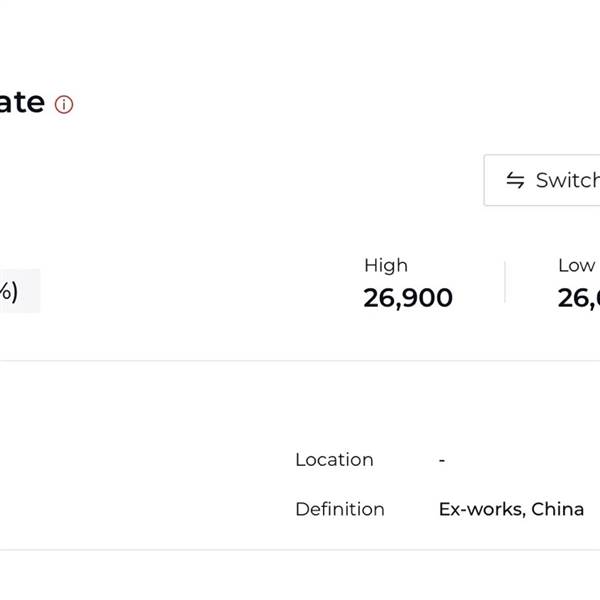600x600 pixels.
Task: Click the swap arrows icon in Switch button
Action: pos(515,180)
